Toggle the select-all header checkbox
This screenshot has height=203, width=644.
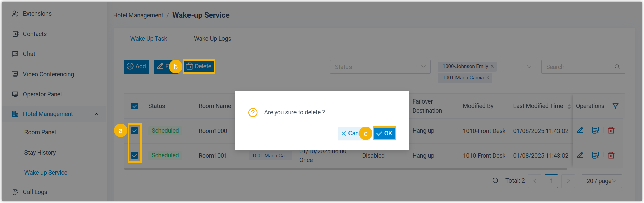point(135,106)
